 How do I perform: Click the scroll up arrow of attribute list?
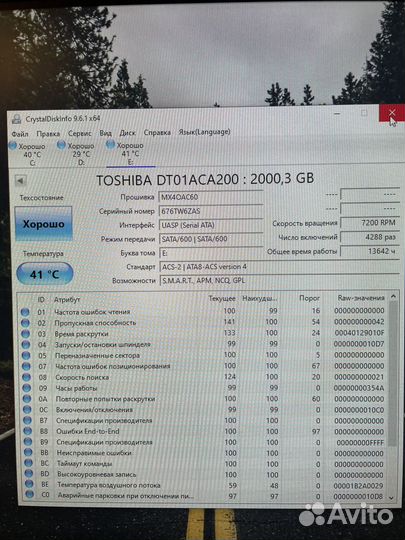pyautogui.click(x=393, y=297)
